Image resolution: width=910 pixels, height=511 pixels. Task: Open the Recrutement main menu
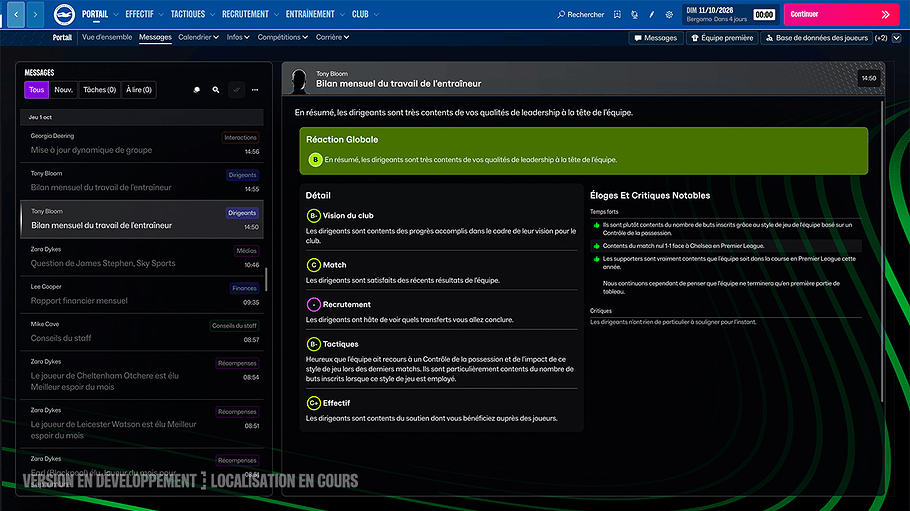tap(245, 15)
